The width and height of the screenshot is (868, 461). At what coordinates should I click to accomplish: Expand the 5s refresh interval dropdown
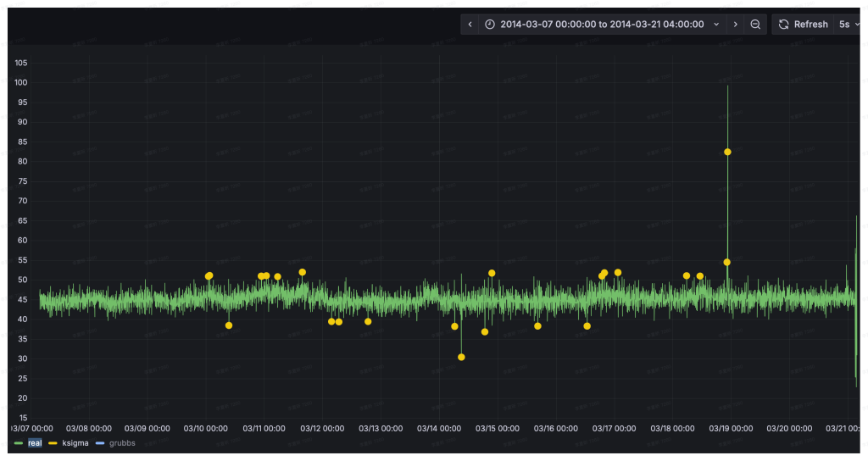point(848,25)
